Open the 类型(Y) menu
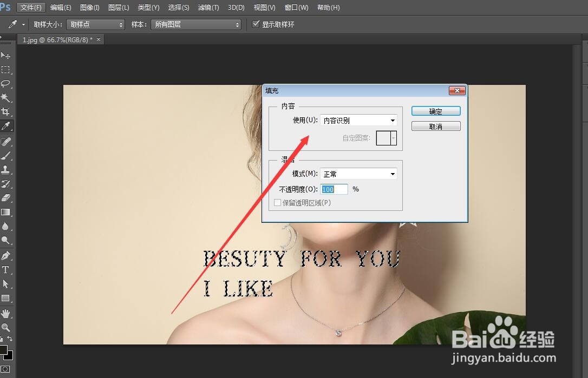Screen dimensions: 588x378 point(148,8)
